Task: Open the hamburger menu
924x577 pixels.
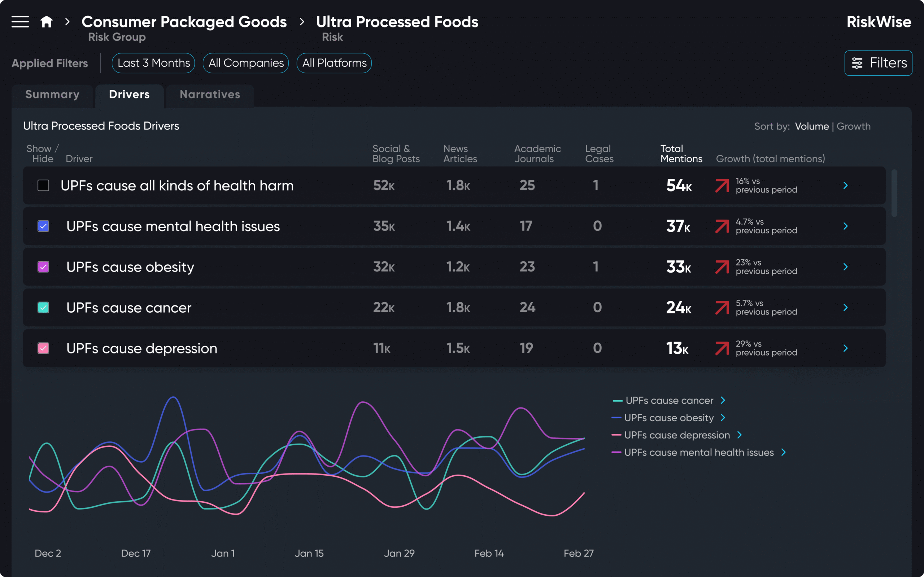Action: pyautogui.click(x=20, y=22)
